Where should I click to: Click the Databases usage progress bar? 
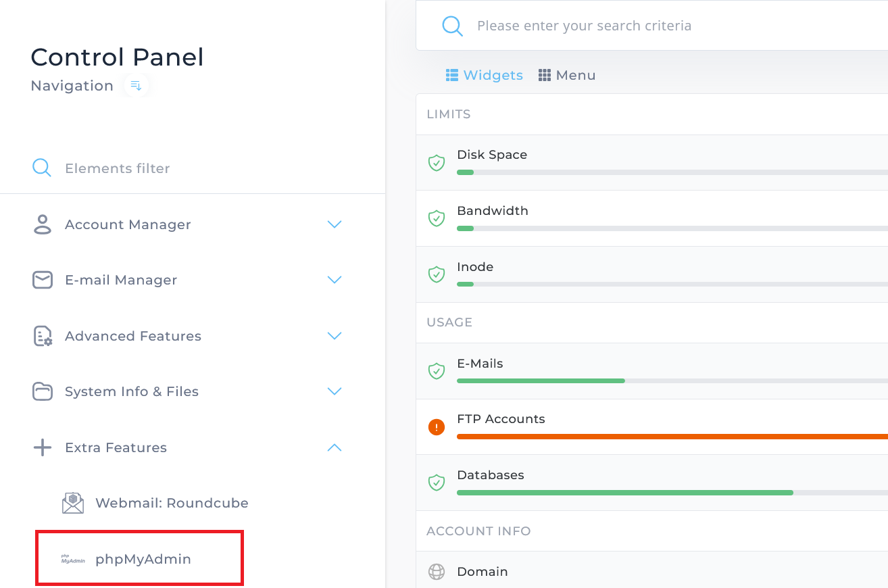(x=625, y=493)
